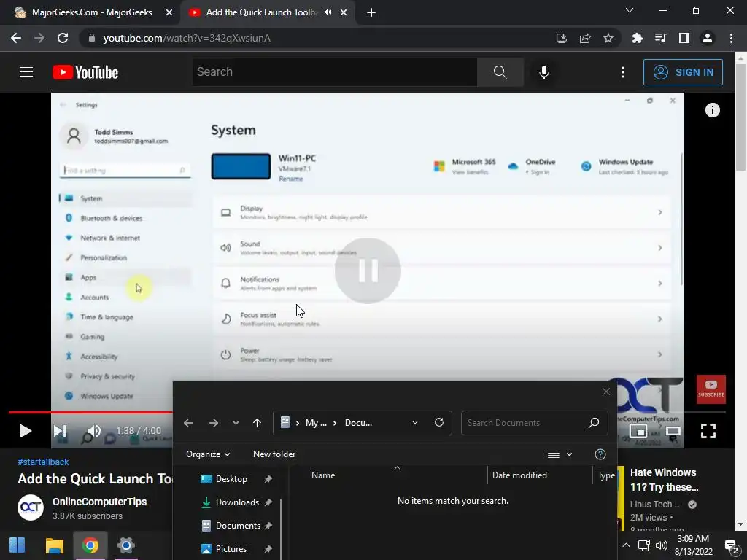
Task: Select Documents in the navigation pane
Action: pyautogui.click(x=238, y=526)
